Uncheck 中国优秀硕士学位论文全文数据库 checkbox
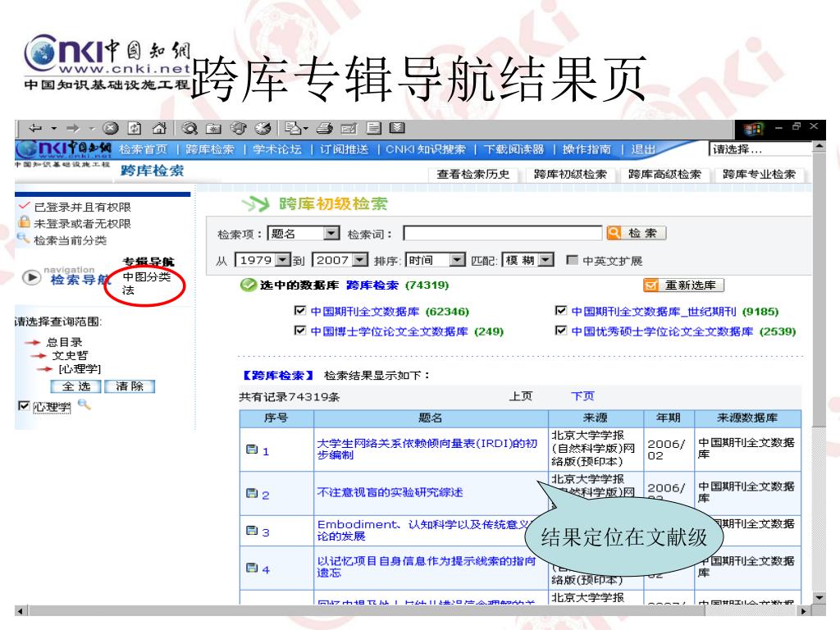This screenshot has height=630, width=840. tap(561, 331)
